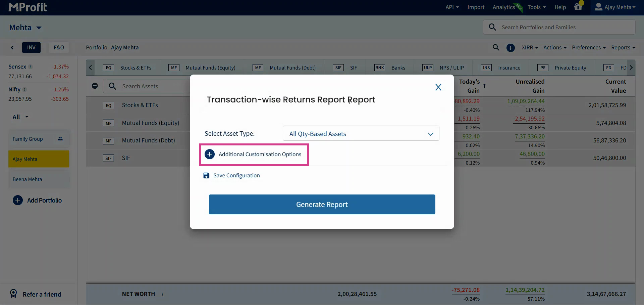Image resolution: width=644 pixels, height=305 pixels.
Task: Click the Refer a friend badge icon
Action: [13, 294]
